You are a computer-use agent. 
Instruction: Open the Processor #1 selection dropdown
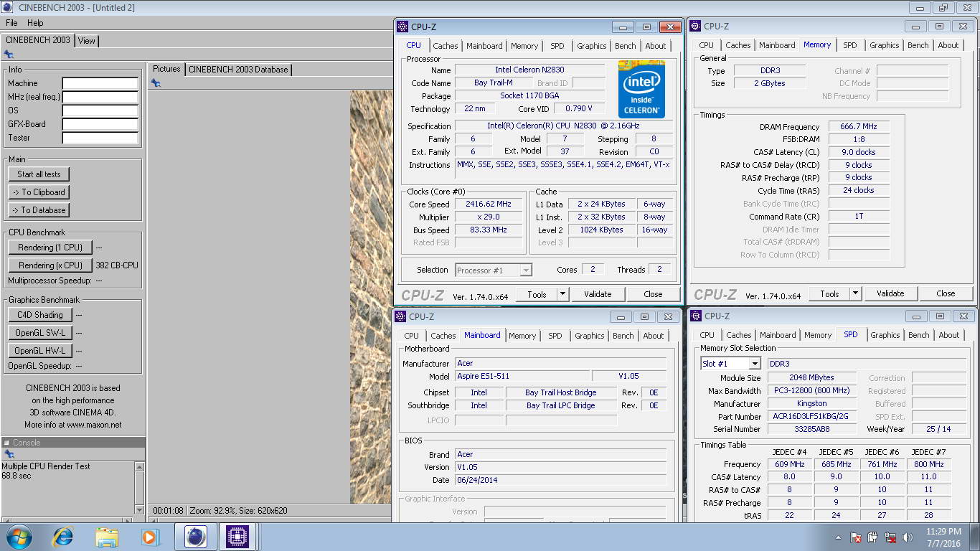click(x=526, y=270)
